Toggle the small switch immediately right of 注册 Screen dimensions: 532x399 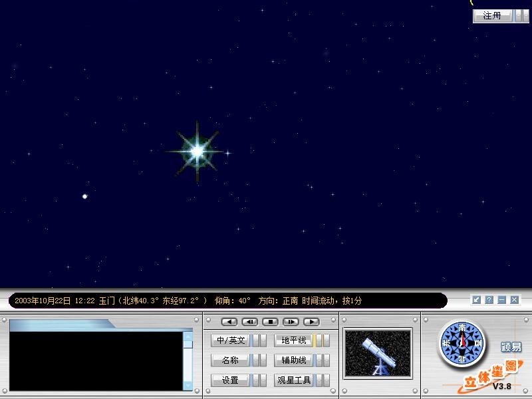tap(519, 15)
